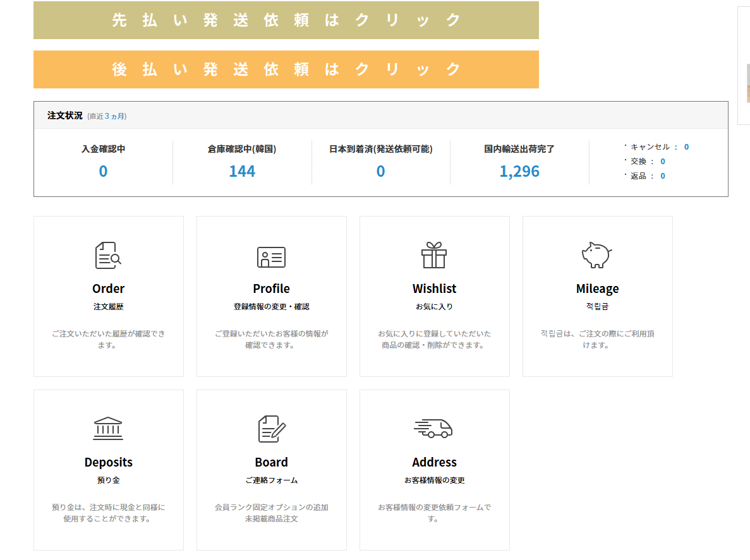Select the Wishlist gift box icon
Image resolution: width=750 pixels, height=560 pixels.
click(434, 256)
